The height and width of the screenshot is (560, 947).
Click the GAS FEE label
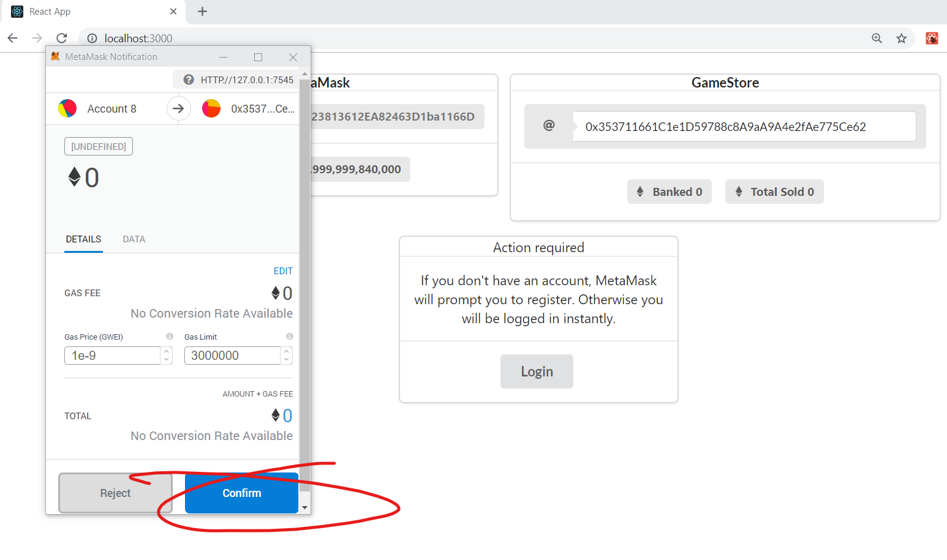click(83, 293)
